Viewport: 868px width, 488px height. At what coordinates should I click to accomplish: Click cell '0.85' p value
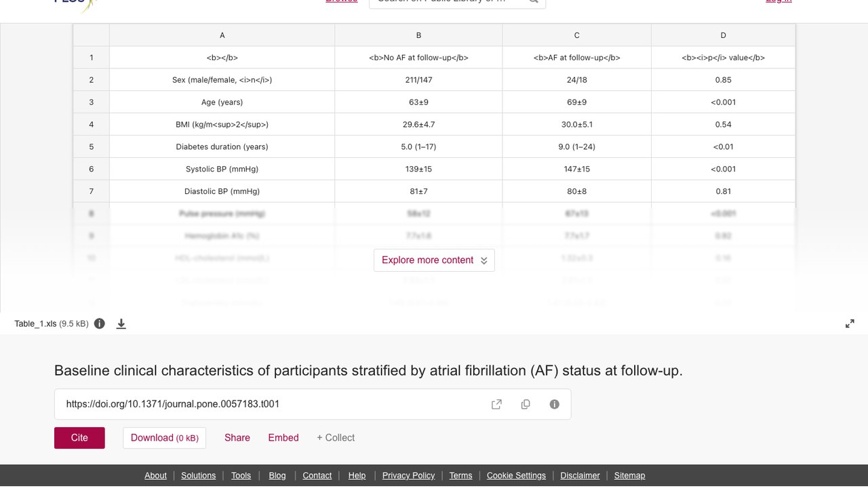[x=723, y=80]
